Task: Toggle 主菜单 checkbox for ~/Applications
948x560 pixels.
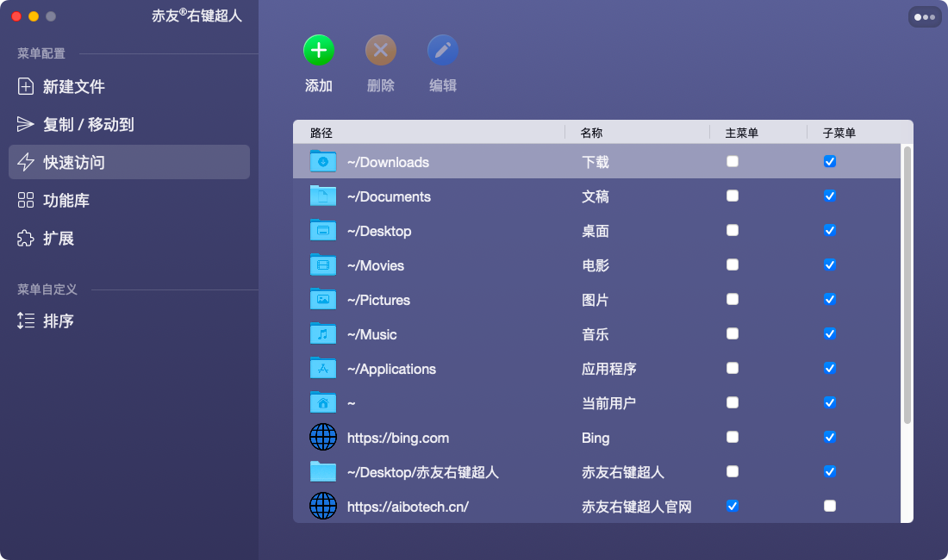Action: (x=733, y=368)
